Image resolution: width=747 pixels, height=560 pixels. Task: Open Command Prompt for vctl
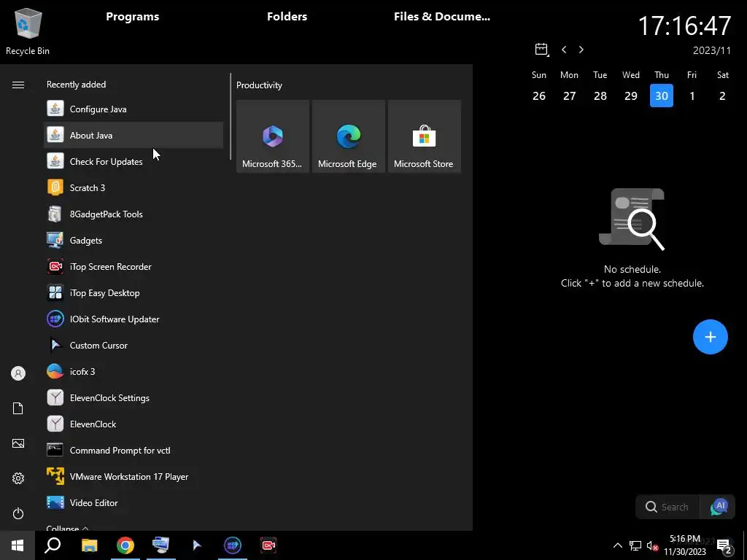133,450
